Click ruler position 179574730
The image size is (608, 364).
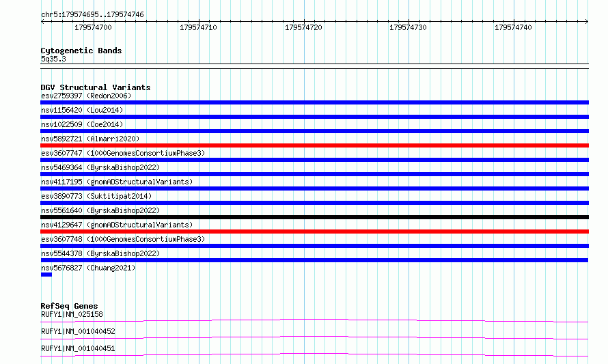pos(408,27)
